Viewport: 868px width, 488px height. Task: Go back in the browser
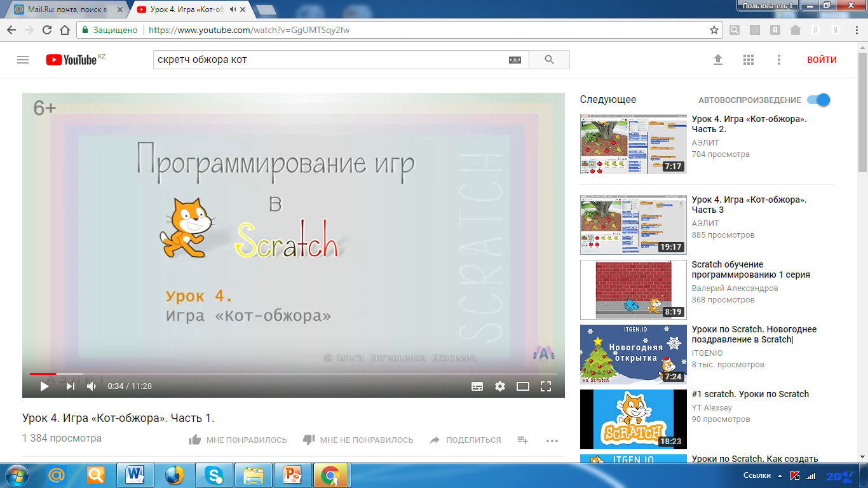pos(11,30)
